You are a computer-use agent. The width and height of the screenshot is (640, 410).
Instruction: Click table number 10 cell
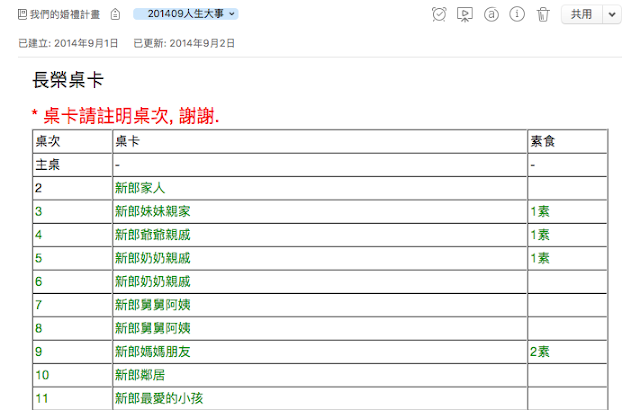click(72, 375)
